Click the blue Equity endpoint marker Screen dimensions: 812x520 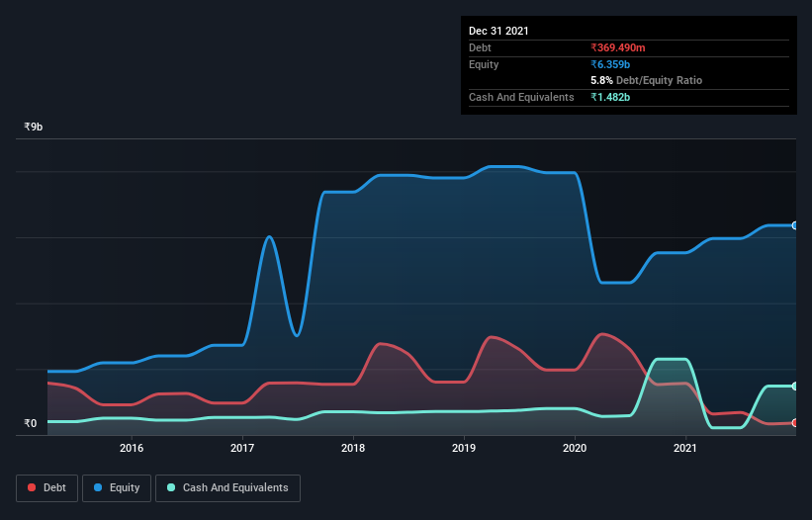click(x=795, y=225)
